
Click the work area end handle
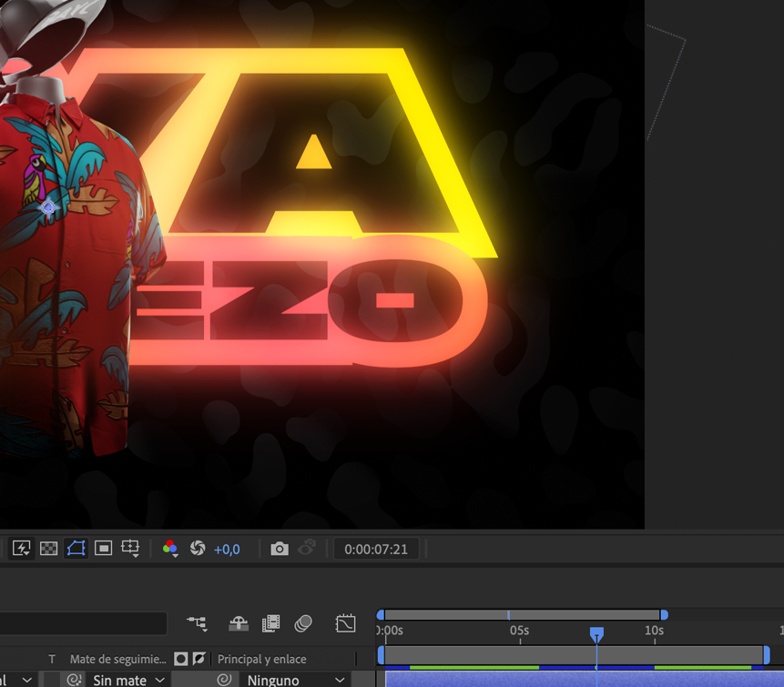point(767,655)
